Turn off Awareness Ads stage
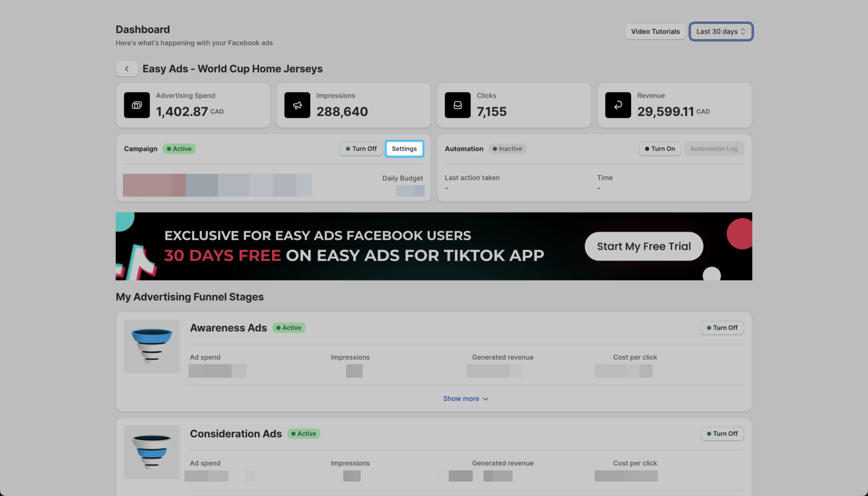The width and height of the screenshot is (868, 496). (722, 328)
